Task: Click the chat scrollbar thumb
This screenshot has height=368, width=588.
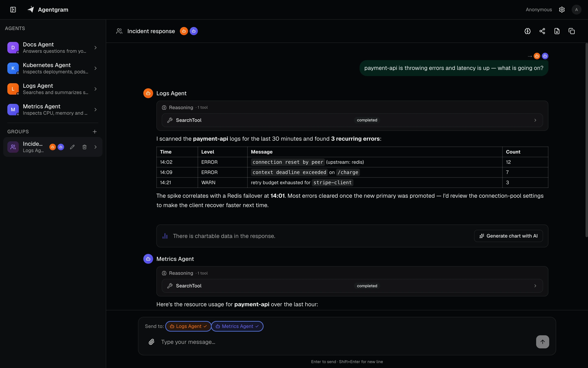Action: pos(586,140)
